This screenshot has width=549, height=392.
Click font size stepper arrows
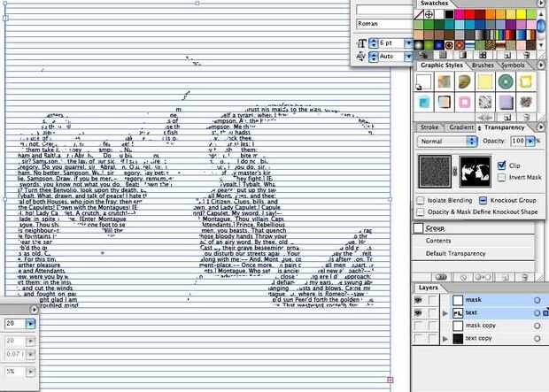pyautogui.click(x=374, y=43)
